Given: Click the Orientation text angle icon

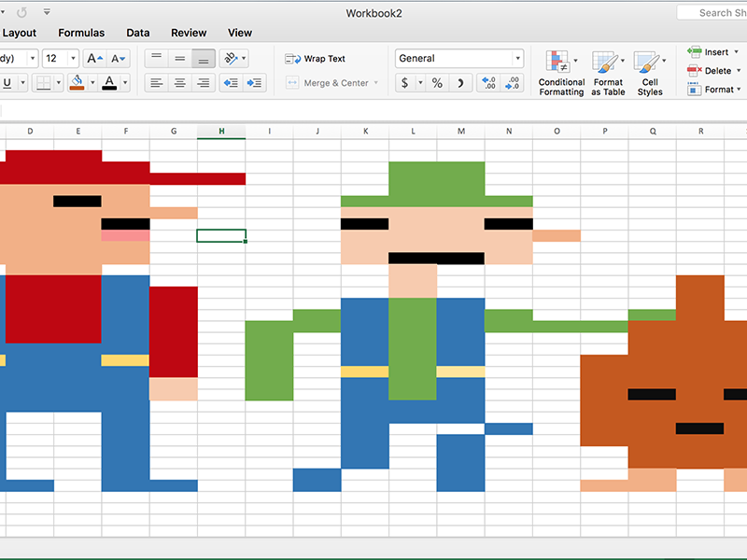Looking at the screenshot, I should click(x=231, y=59).
